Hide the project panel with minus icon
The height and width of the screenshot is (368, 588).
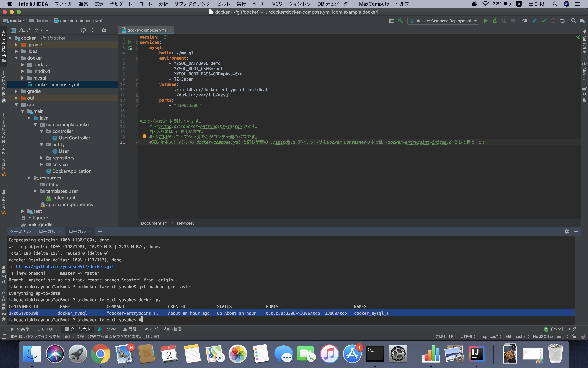pyautogui.click(x=113, y=30)
